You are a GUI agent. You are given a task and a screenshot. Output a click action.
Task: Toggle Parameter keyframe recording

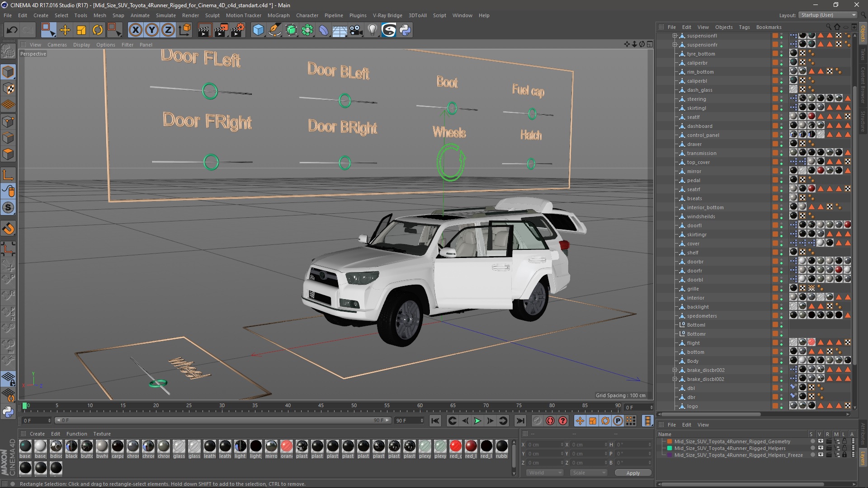pos(618,421)
